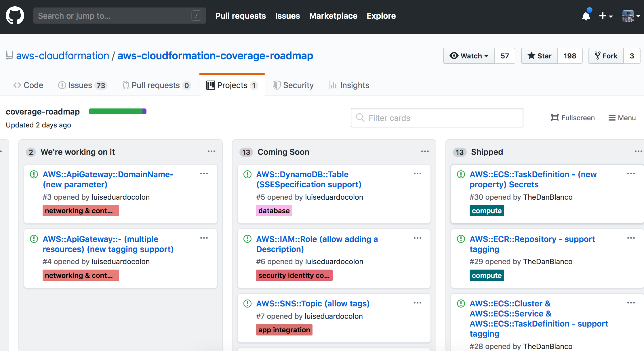
Task: Open the user avatar dropdown
Action: point(631,16)
